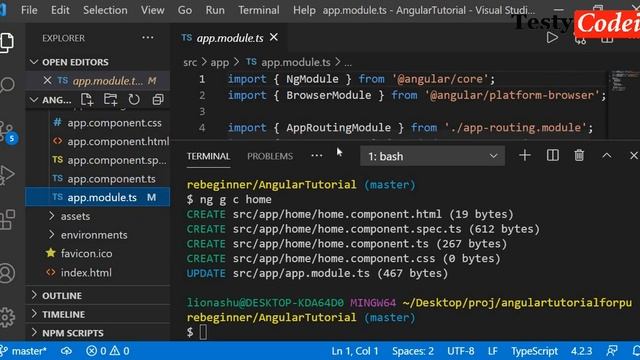Open the Terminal menu
Screen dimensions: 640x360
259,10
